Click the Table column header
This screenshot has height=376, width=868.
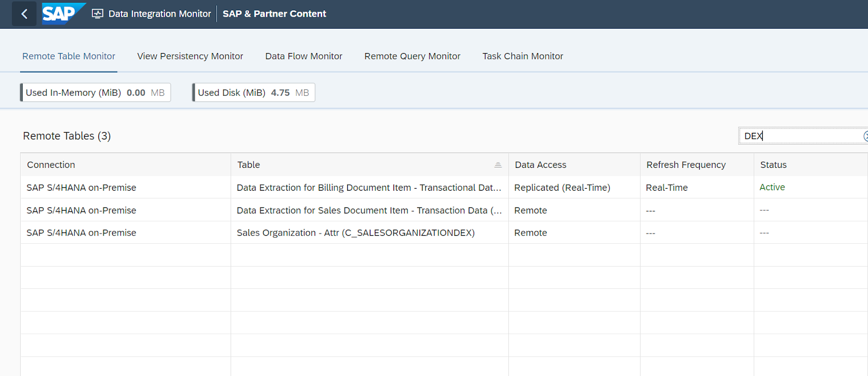[369, 165]
